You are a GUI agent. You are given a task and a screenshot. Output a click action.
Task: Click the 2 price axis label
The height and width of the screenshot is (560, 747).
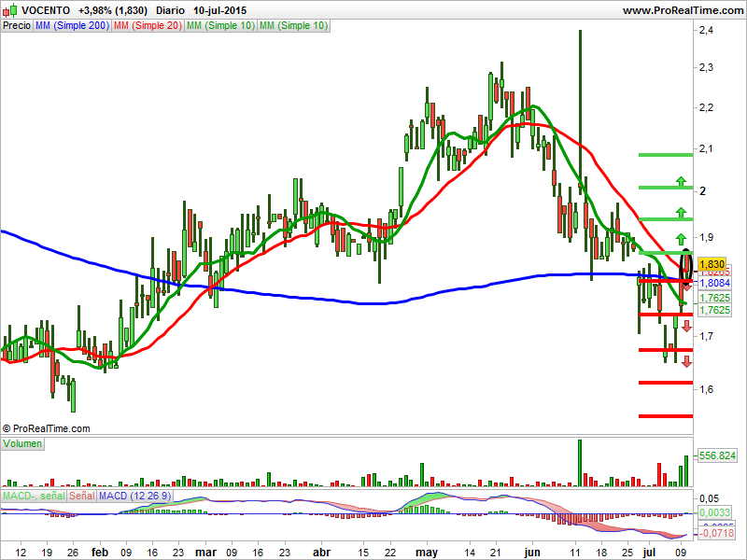(x=702, y=191)
